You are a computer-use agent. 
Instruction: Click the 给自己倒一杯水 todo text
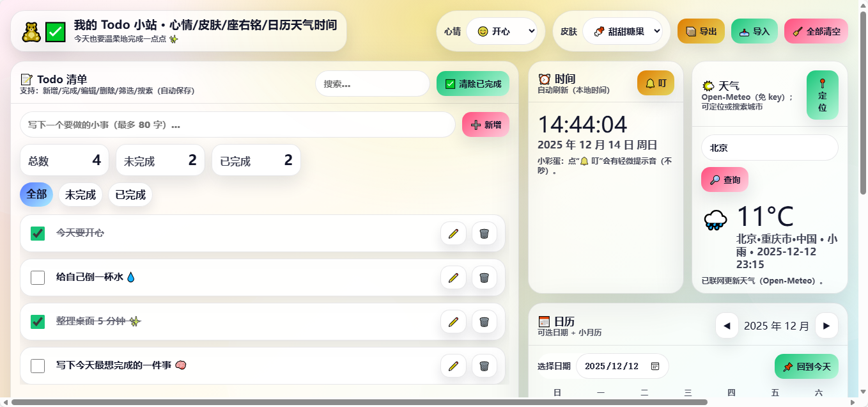pos(96,277)
